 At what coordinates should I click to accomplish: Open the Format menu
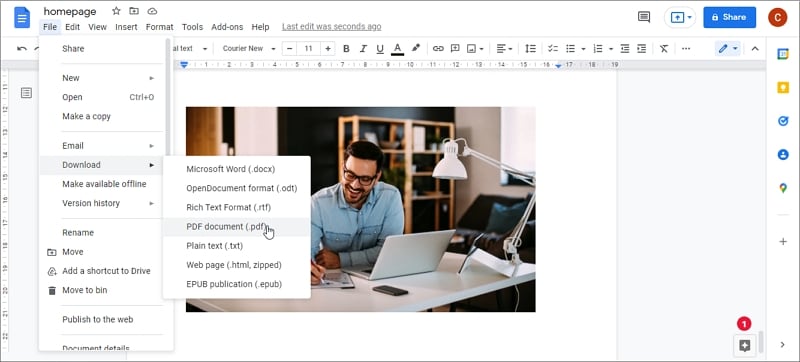click(160, 27)
